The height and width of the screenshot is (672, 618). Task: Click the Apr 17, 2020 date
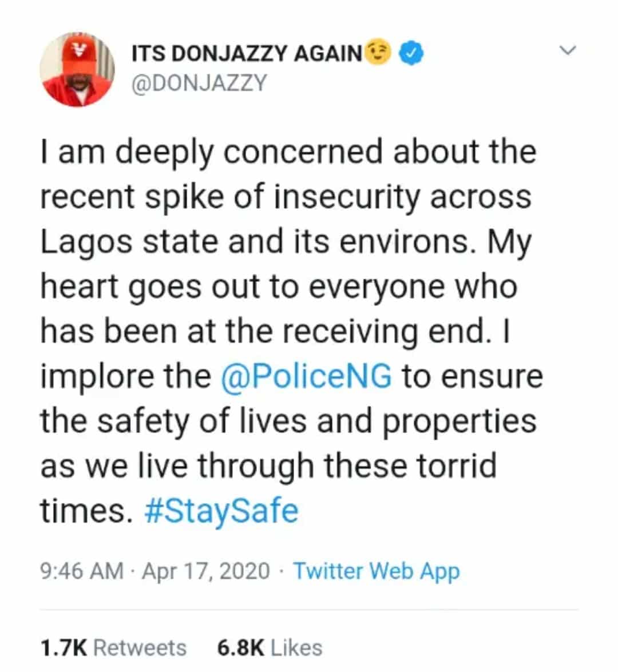(x=206, y=571)
